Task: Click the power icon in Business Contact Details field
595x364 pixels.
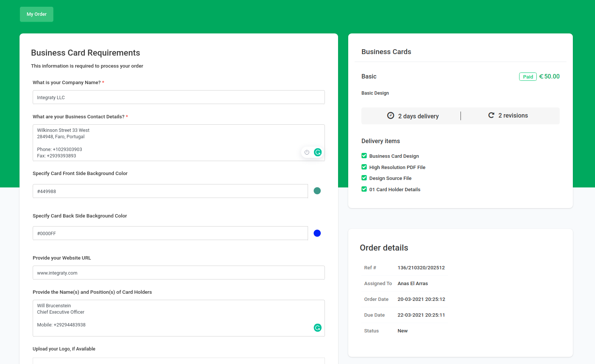Action: tap(307, 152)
